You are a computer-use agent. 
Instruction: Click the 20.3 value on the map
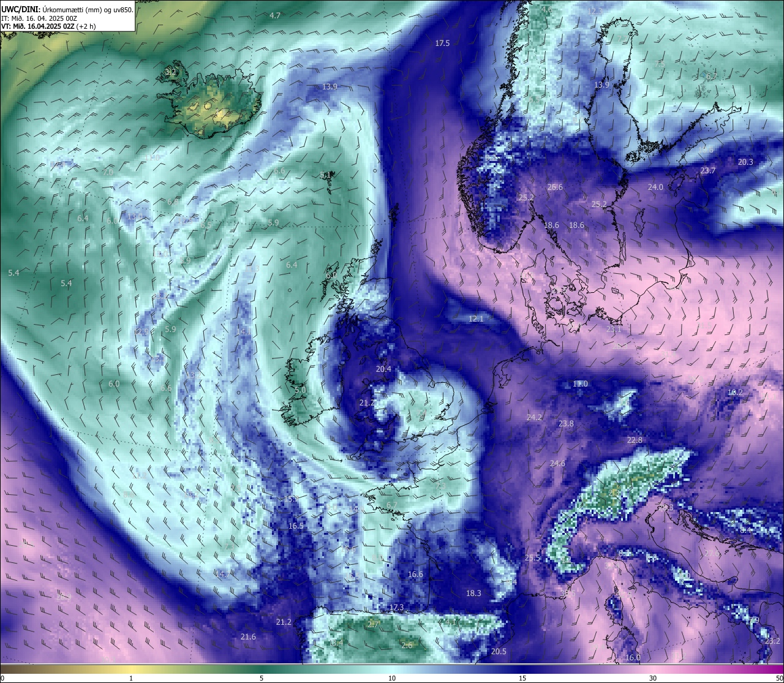point(745,162)
